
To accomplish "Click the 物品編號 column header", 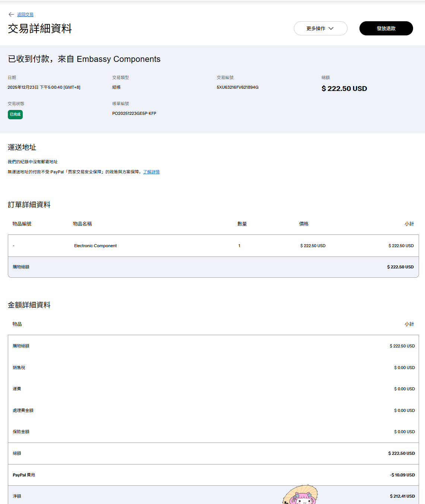I will click(x=22, y=224).
